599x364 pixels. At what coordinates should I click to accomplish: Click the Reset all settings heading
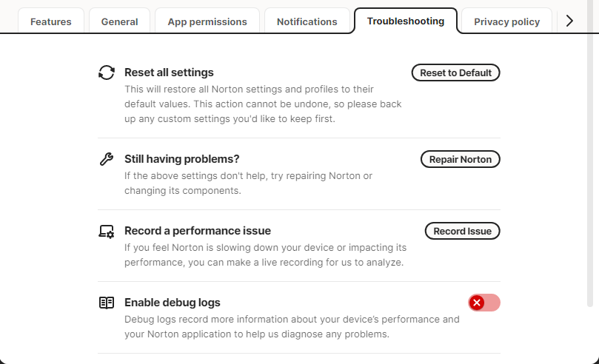(x=169, y=73)
